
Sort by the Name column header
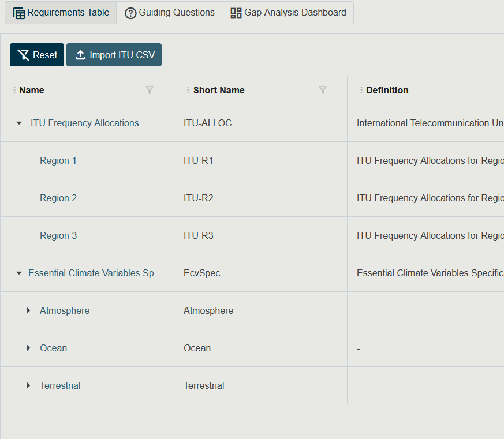[32, 90]
